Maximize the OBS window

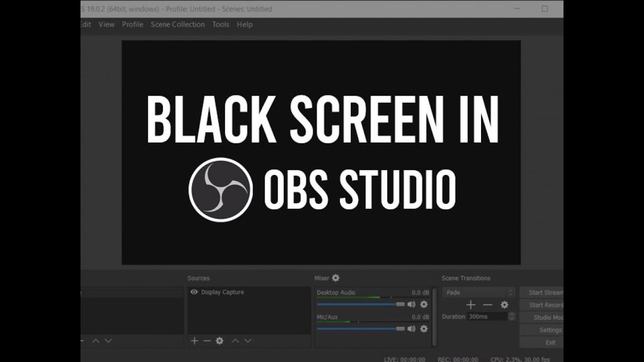544,9
